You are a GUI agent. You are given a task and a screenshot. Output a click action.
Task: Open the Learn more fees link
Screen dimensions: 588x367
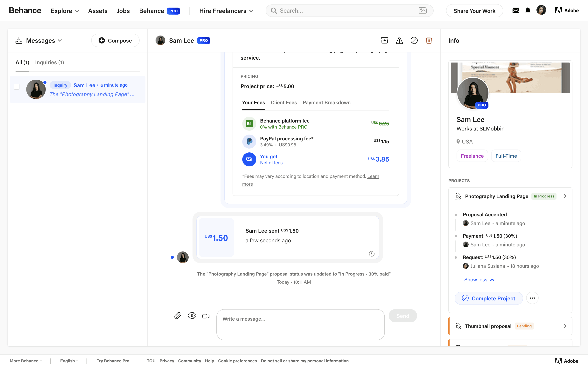pyautogui.click(x=373, y=177)
